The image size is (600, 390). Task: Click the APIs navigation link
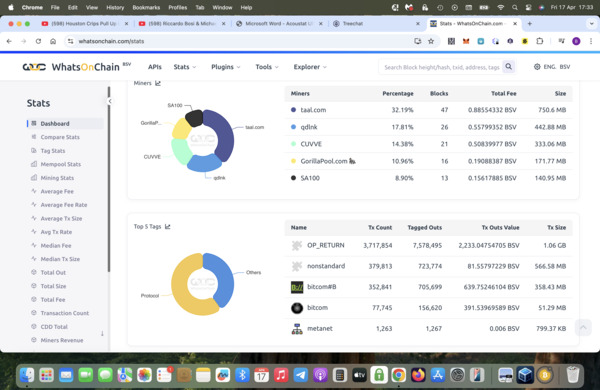[155, 67]
